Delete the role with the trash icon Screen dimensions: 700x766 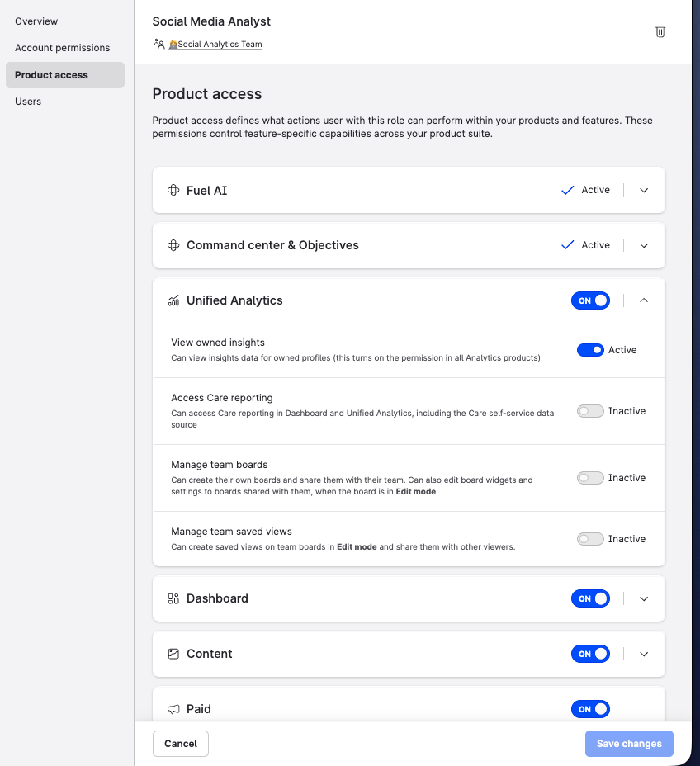click(x=660, y=31)
